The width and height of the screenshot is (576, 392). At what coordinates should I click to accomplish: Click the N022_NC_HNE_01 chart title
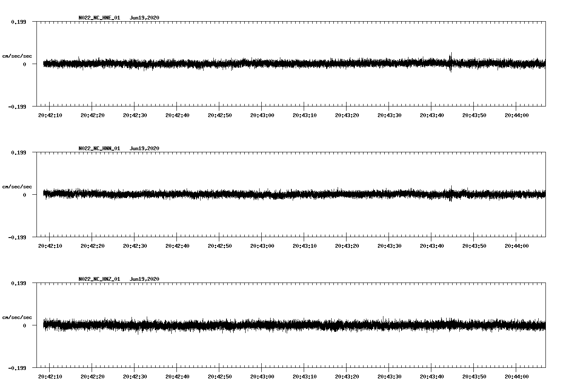(x=99, y=18)
